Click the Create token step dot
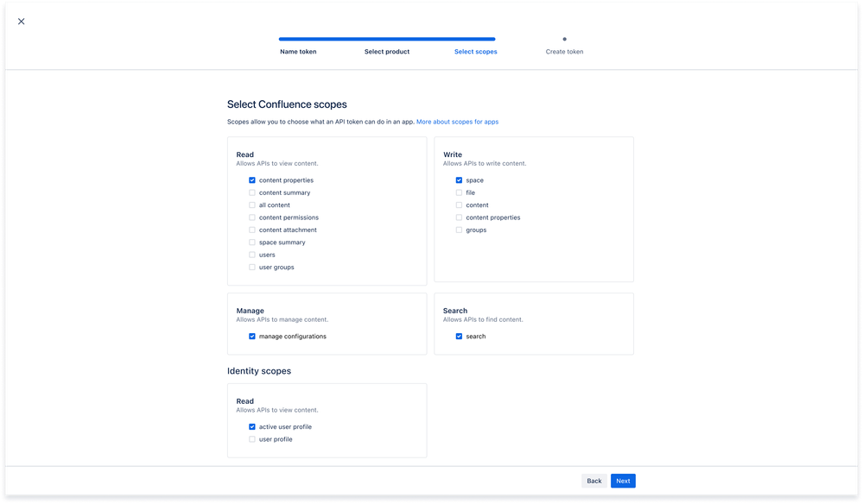This screenshot has height=504, width=863. (565, 39)
